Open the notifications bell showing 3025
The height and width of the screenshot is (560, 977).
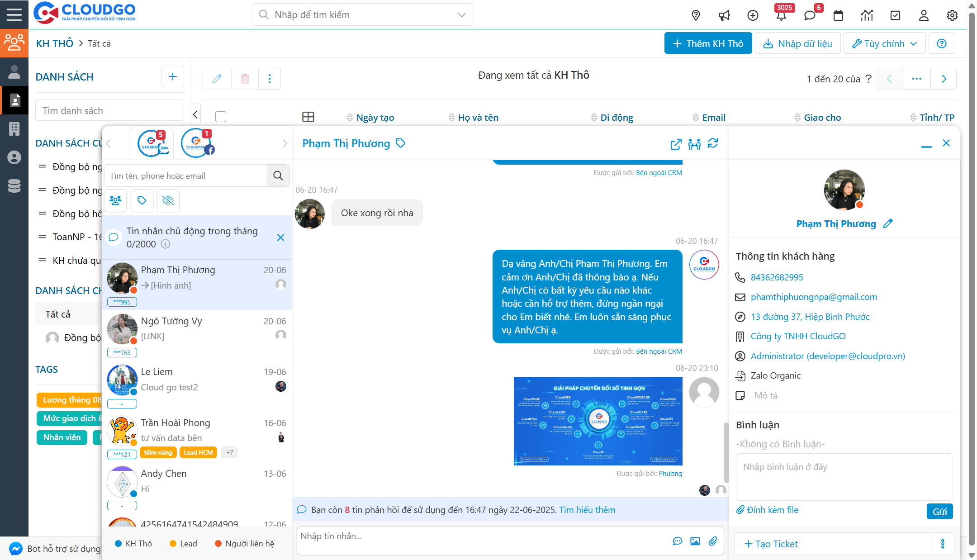click(781, 15)
